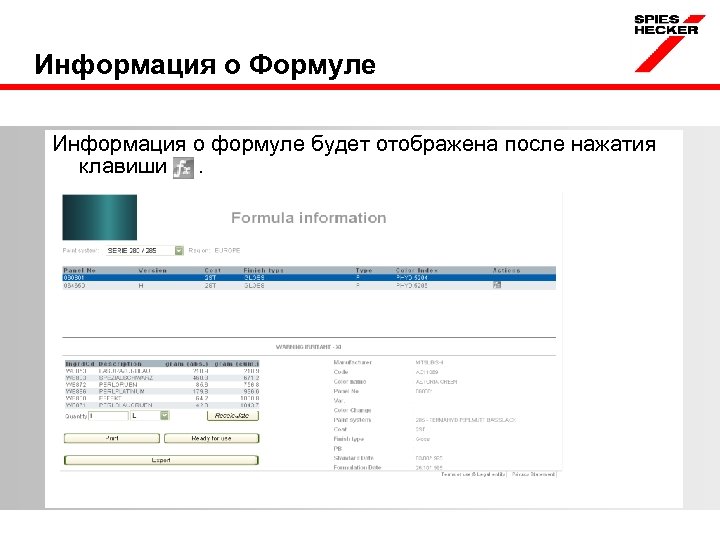The image size is (720, 540).
Task: Click the Manufacturer label
Action: tap(353, 362)
